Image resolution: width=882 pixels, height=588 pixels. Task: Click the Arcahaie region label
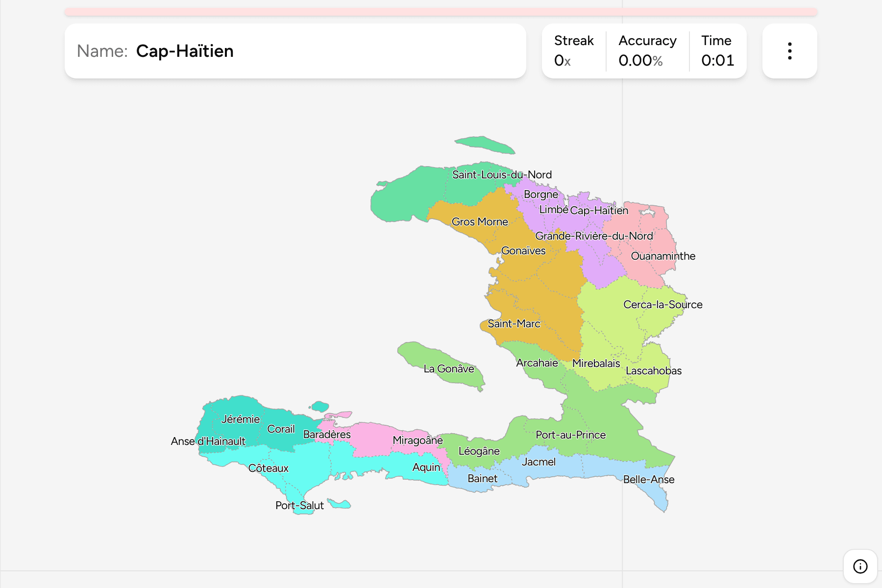point(537,363)
